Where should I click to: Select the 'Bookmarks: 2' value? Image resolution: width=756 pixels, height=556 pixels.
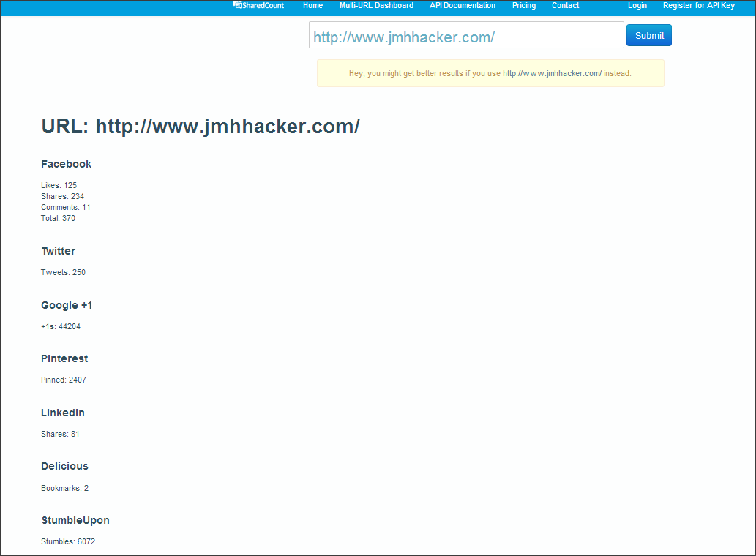tap(64, 488)
